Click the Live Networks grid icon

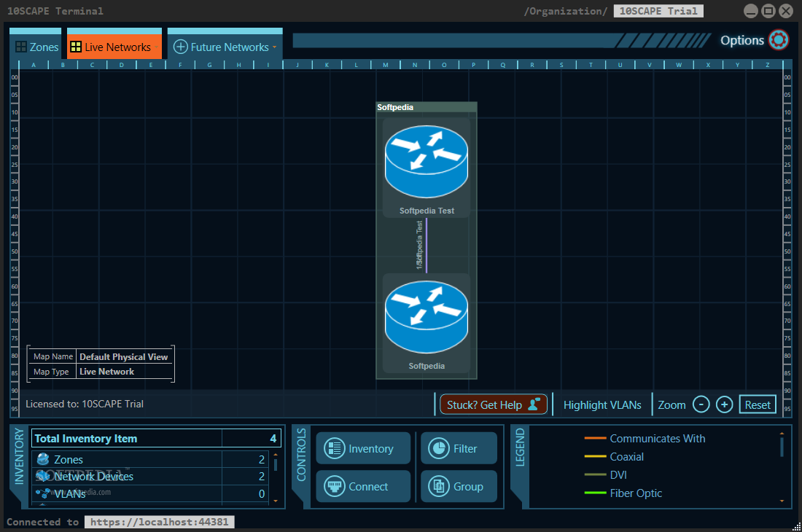coord(76,47)
